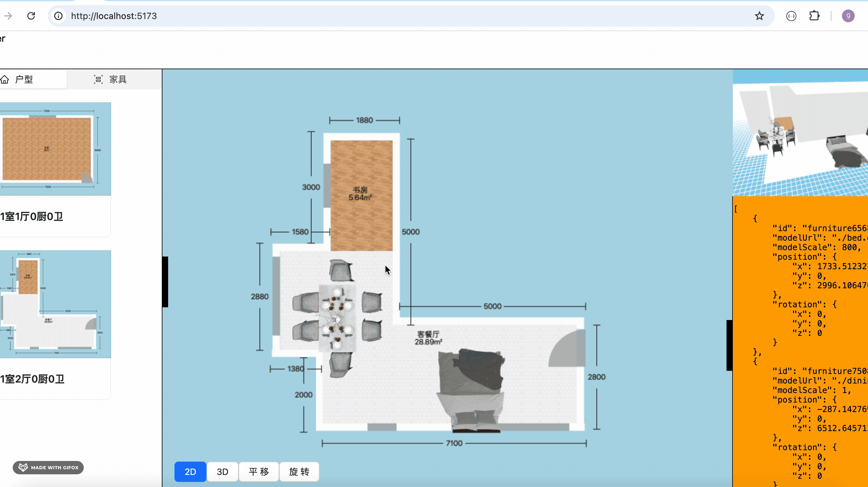Switch to 3D view mode

pyautogui.click(x=222, y=471)
